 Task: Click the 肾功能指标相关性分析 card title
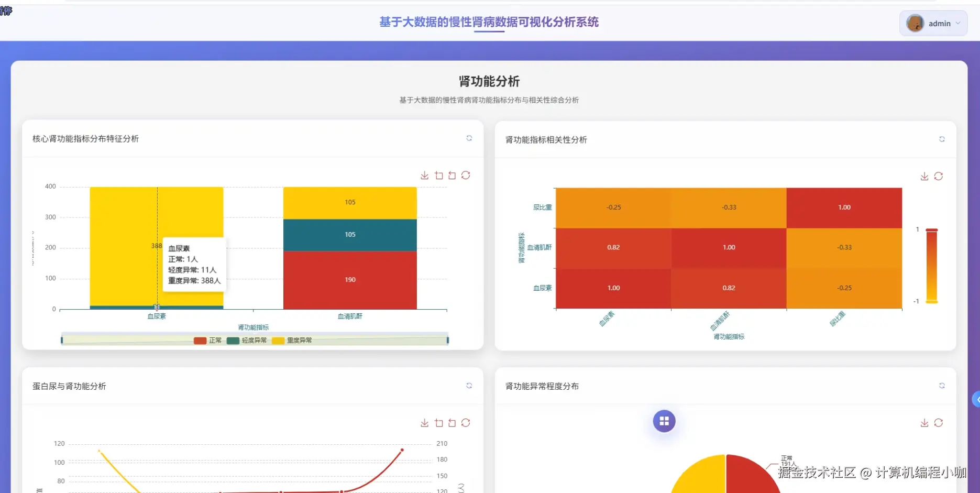[546, 140]
